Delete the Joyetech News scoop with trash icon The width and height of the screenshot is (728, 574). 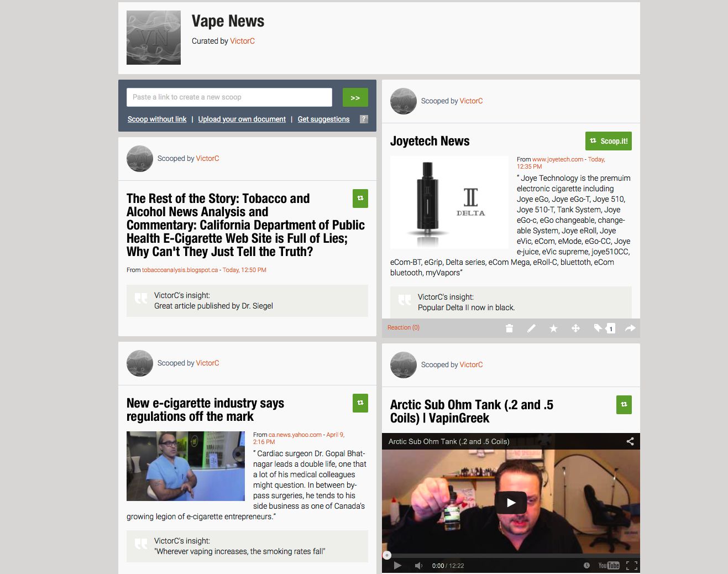point(509,328)
